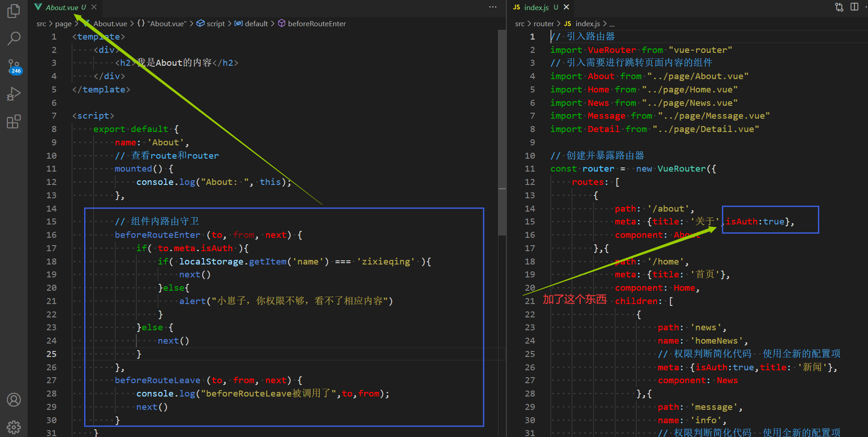Click 'export default' on line 8
The image size is (868, 437).
point(130,129)
